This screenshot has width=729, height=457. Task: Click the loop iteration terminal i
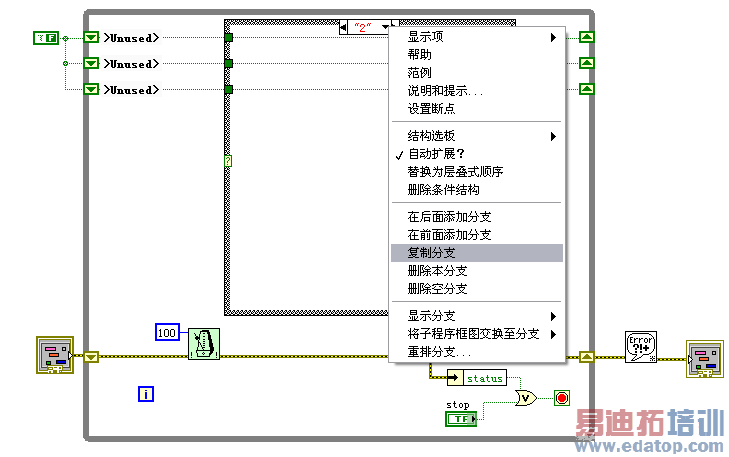[x=146, y=394]
